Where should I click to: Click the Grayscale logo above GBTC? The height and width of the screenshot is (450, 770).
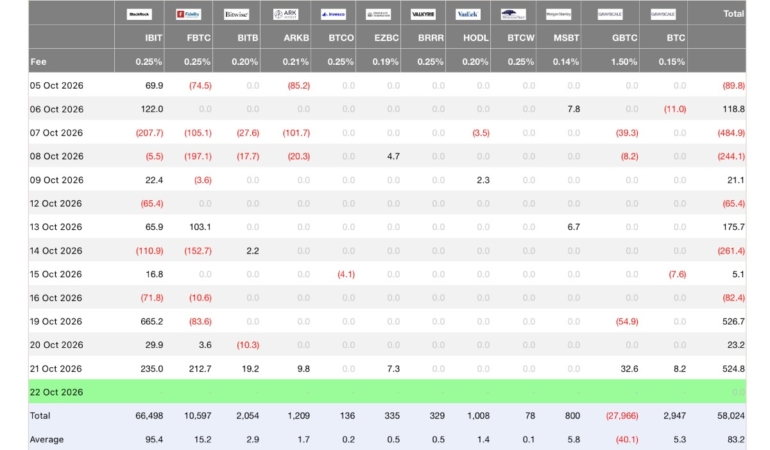tap(610, 14)
